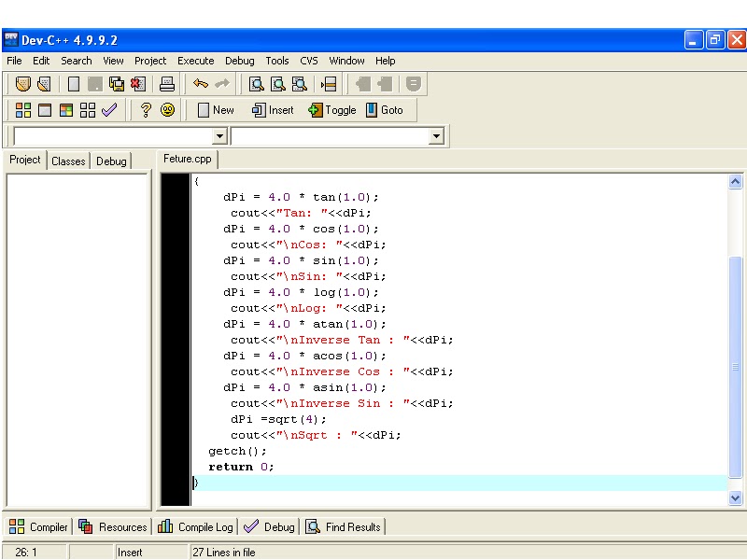
Task: Click the Print icon
Action: point(167,84)
